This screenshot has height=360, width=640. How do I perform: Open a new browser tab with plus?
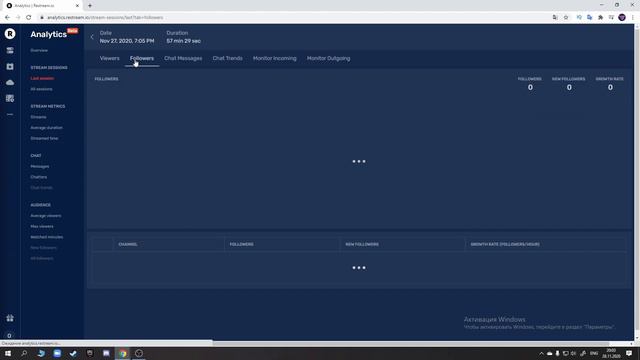(90, 6)
